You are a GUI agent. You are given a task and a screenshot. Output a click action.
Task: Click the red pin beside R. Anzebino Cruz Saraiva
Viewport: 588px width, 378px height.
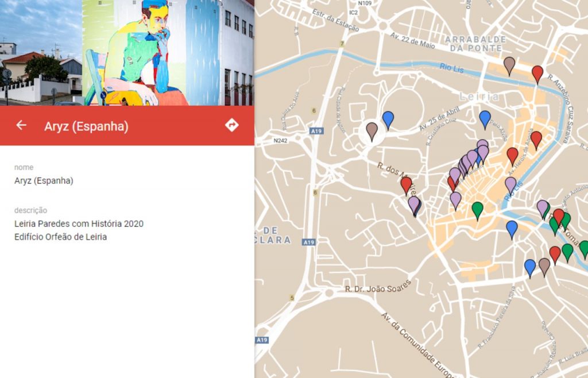(x=537, y=73)
